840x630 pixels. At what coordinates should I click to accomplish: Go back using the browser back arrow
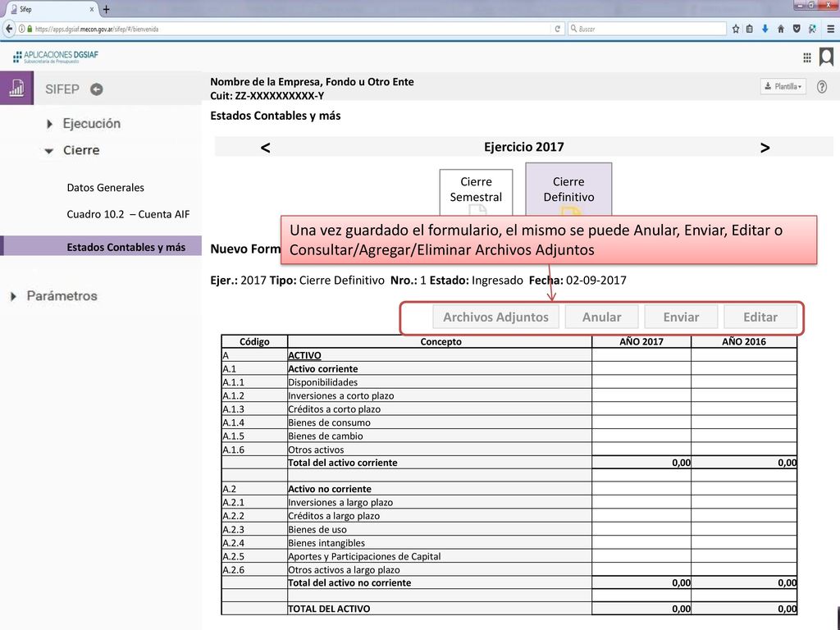tap(9, 29)
